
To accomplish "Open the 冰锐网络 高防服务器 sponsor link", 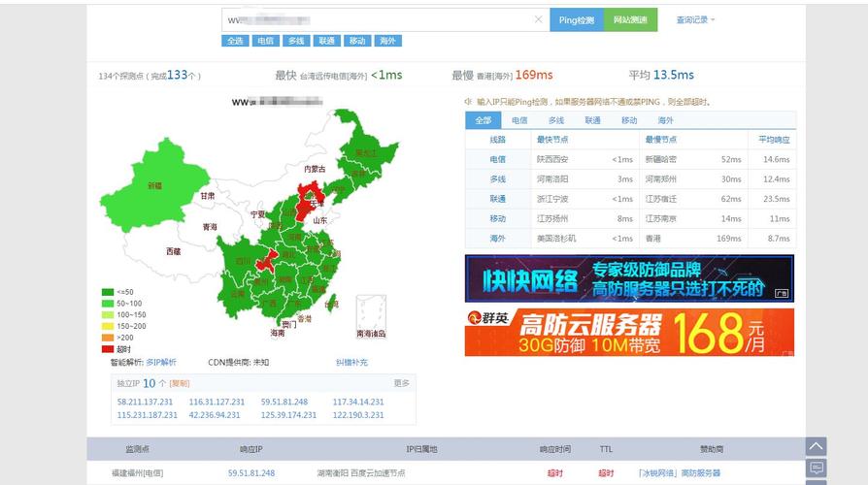I will coord(679,473).
